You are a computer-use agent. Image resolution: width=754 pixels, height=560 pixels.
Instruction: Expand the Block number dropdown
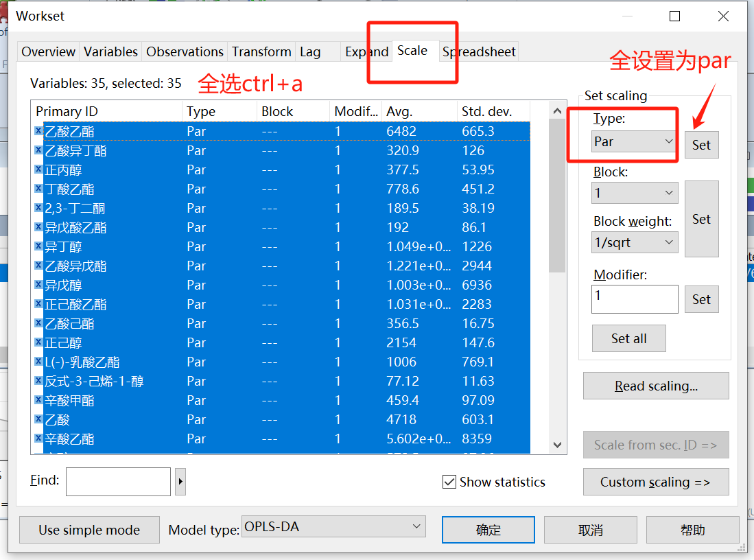(x=634, y=193)
